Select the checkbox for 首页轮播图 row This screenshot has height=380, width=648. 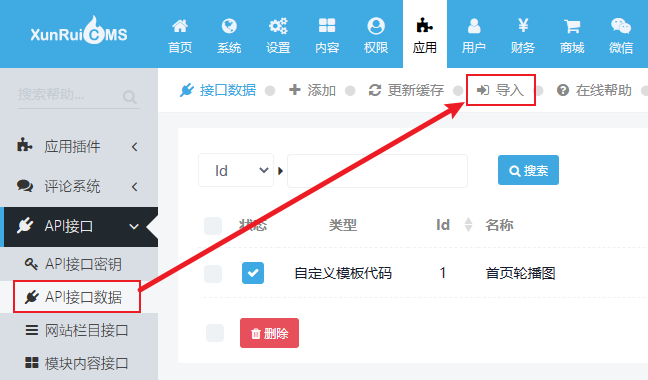[213, 273]
